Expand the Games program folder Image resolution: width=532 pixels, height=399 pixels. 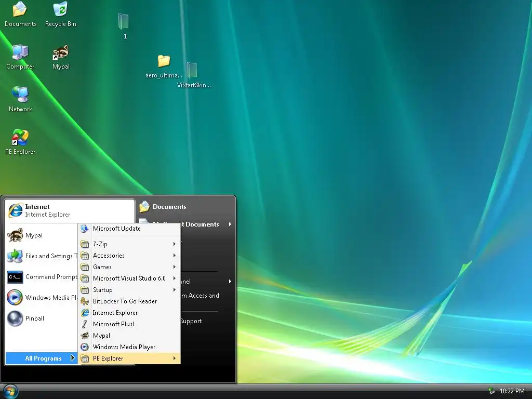129,267
